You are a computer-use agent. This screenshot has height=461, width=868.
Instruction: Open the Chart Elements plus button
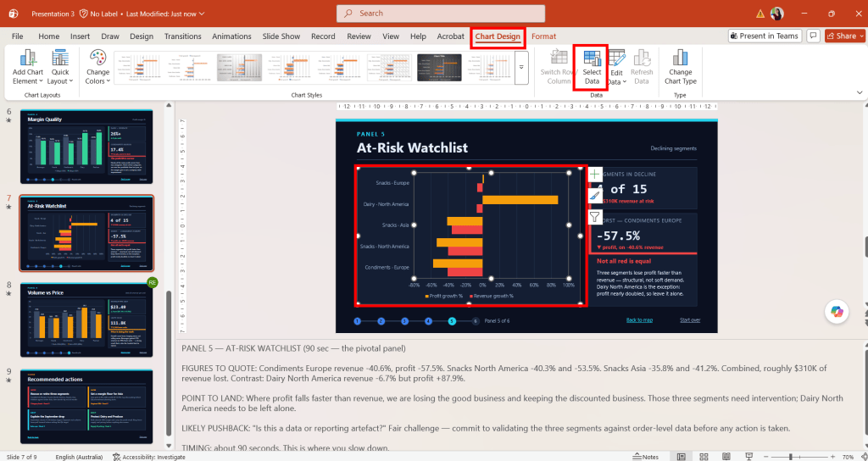(594, 175)
